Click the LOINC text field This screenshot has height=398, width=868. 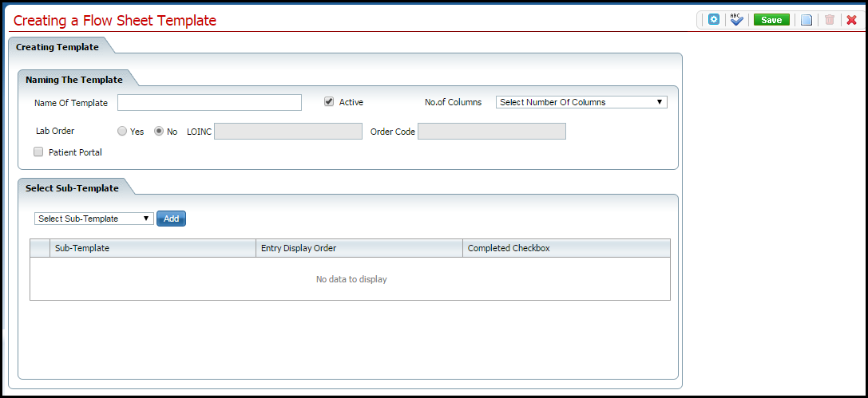click(x=288, y=132)
